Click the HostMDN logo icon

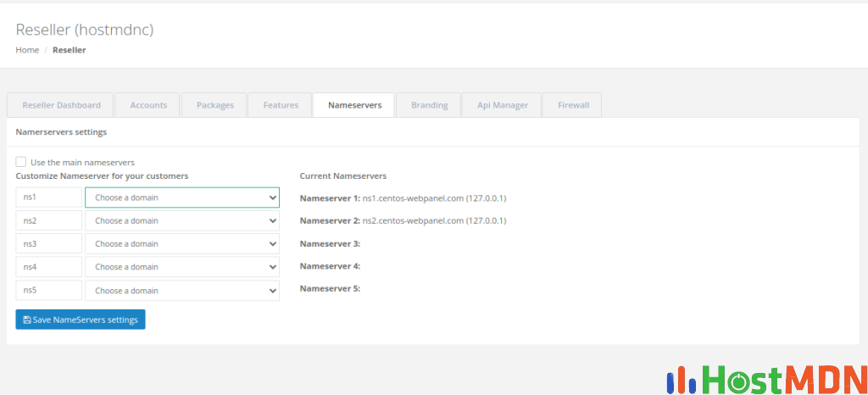(x=682, y=381)
